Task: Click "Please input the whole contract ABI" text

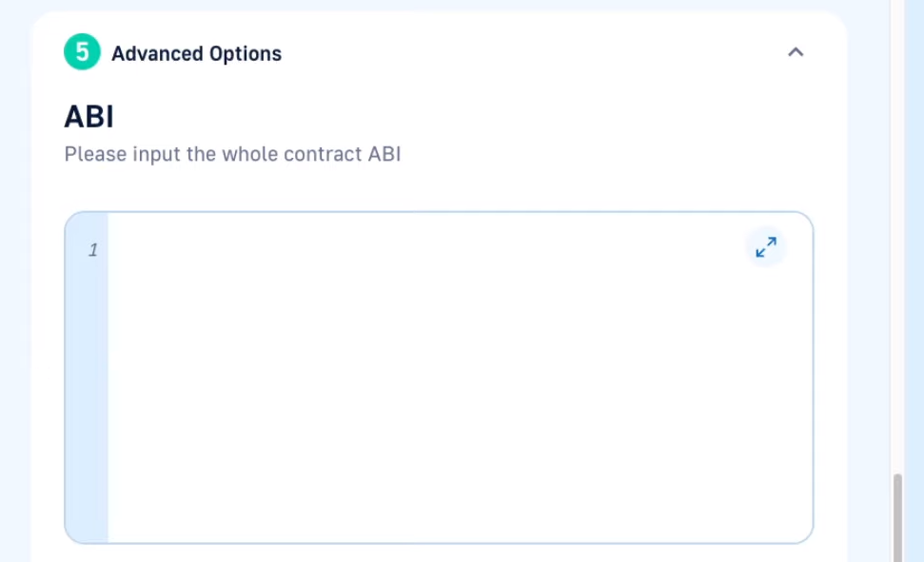Action: point(233,154)
